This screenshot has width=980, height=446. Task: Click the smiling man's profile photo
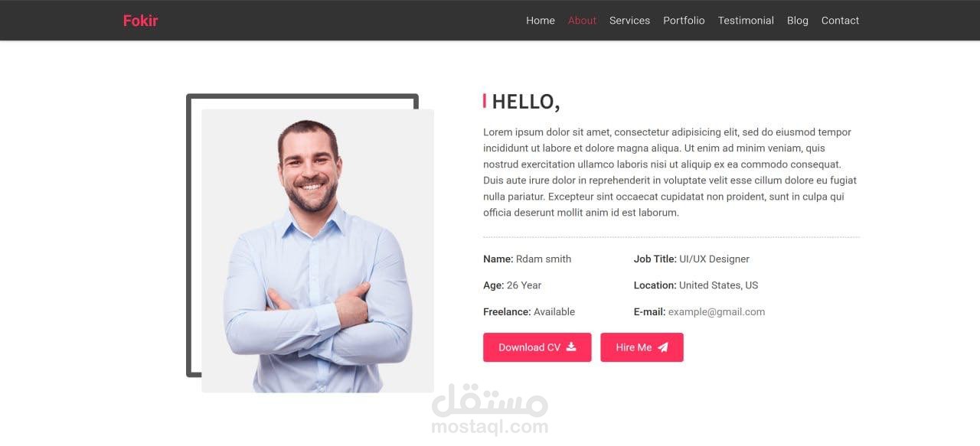pos(318,251)
